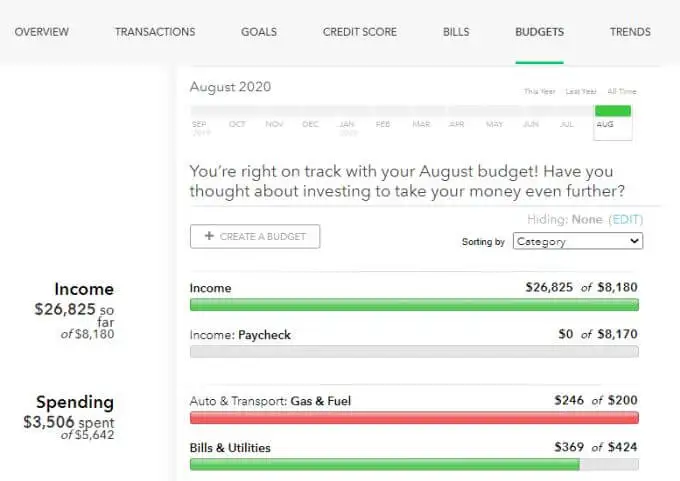Click the green Income progress bar
The width and height of the screenshot is (680, 481).
[x=414, y=305]
